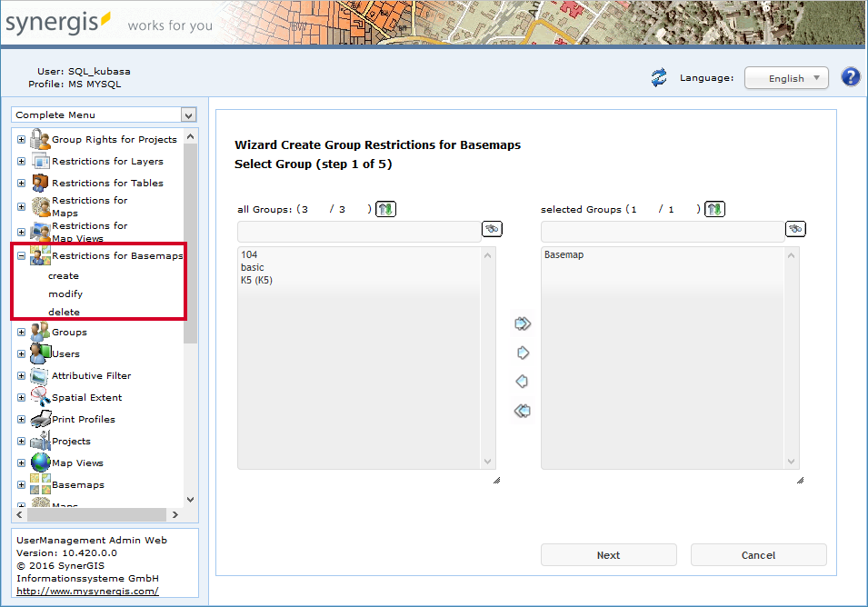
Task: Click the binoculars filter icon above all Groups list
Action: click(x=491, y=228)
